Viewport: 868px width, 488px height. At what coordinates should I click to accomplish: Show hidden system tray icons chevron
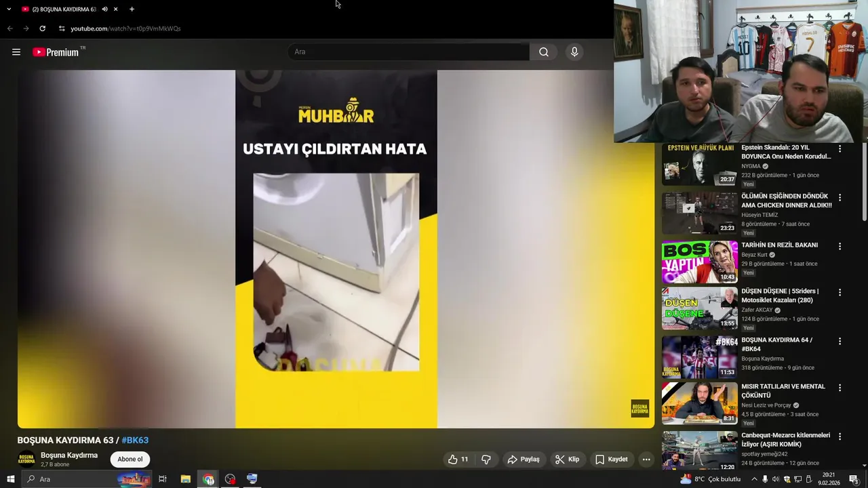pyautogui.click(x=754, y=479)
